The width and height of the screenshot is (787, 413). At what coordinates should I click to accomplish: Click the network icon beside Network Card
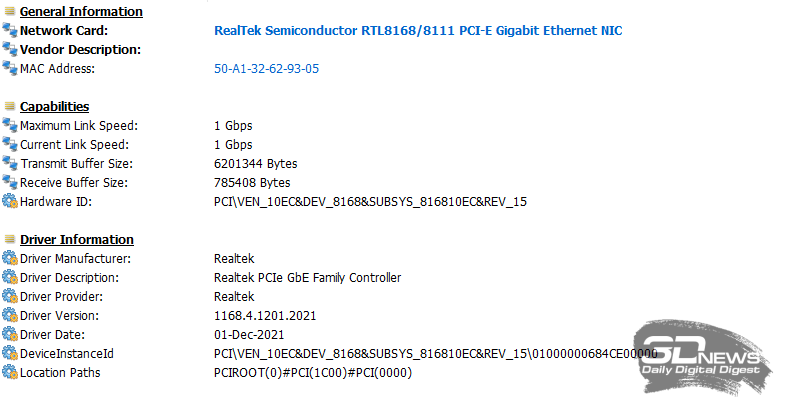[10, 30]
